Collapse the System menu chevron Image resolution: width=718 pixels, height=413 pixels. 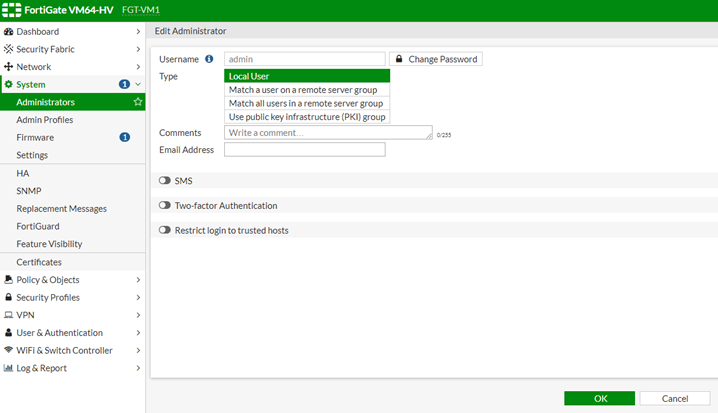click(138, 85)
